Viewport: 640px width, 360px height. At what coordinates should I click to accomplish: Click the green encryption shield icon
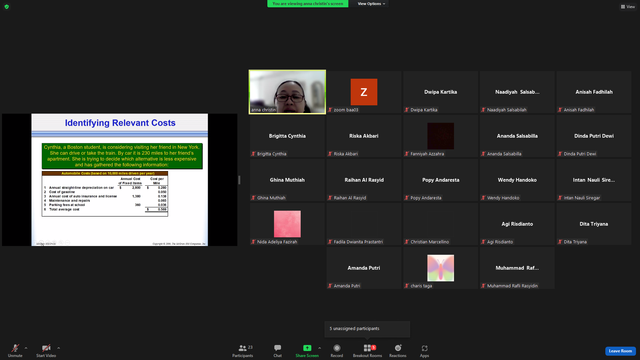pyautogui.click(x=7, y=7)
